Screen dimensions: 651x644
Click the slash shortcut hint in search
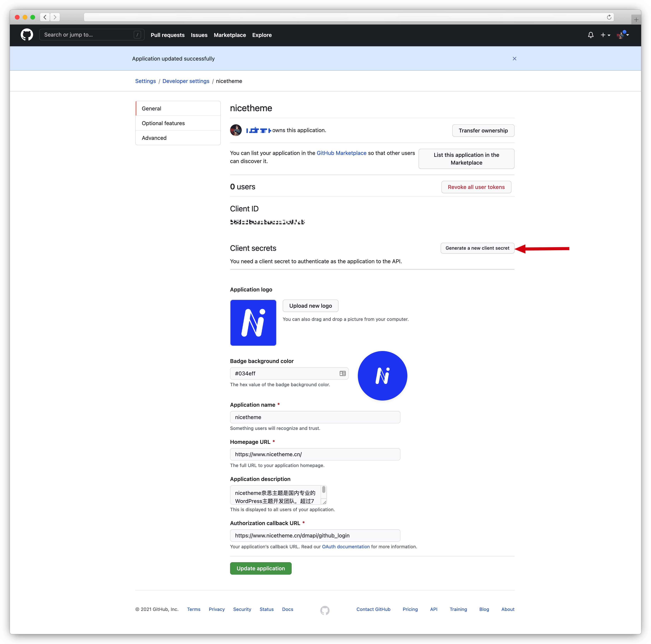click(x=137, y=35)
